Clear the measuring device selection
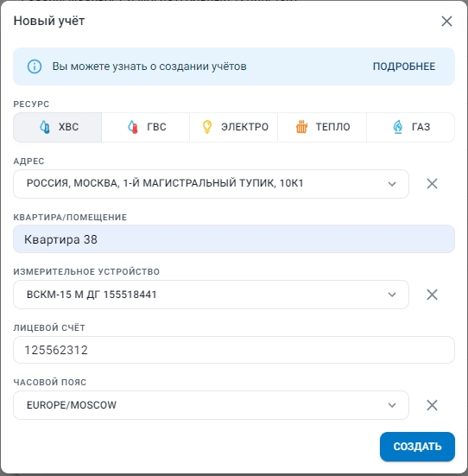The image size is (468, 476). [432, 295]
